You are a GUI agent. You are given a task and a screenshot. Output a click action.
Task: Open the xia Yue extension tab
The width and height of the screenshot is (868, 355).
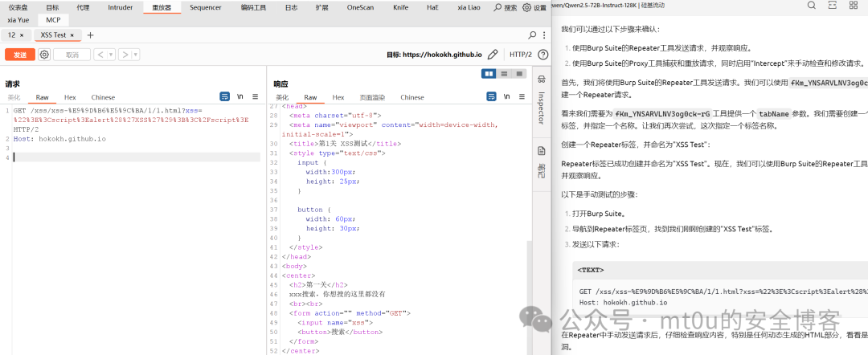[18, 20]
